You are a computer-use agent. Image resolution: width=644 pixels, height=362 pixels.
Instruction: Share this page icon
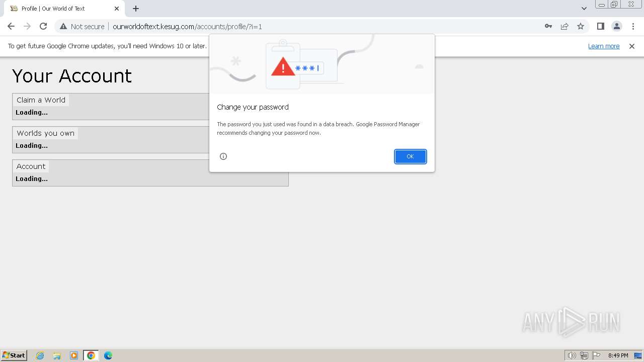565,26
